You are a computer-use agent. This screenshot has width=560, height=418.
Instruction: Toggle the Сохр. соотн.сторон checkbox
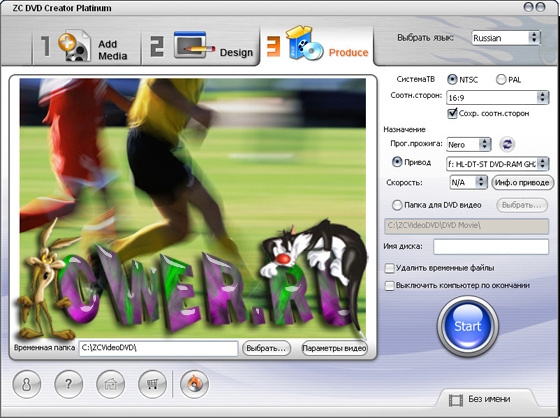coord(452,114)
